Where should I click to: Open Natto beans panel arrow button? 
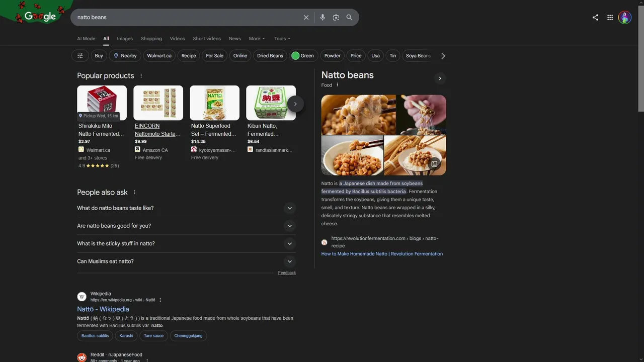(x=440, y=78)
